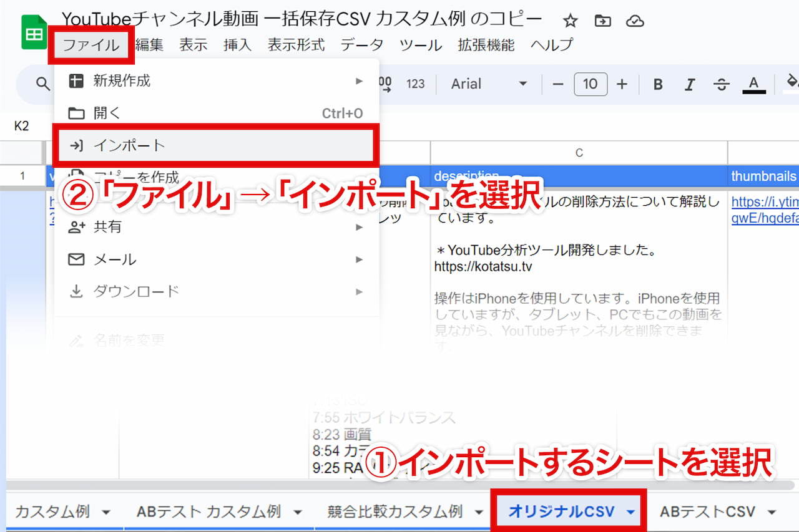Screen dimensions: 799x532
Task: Open the データ menu
Action: 362,45
